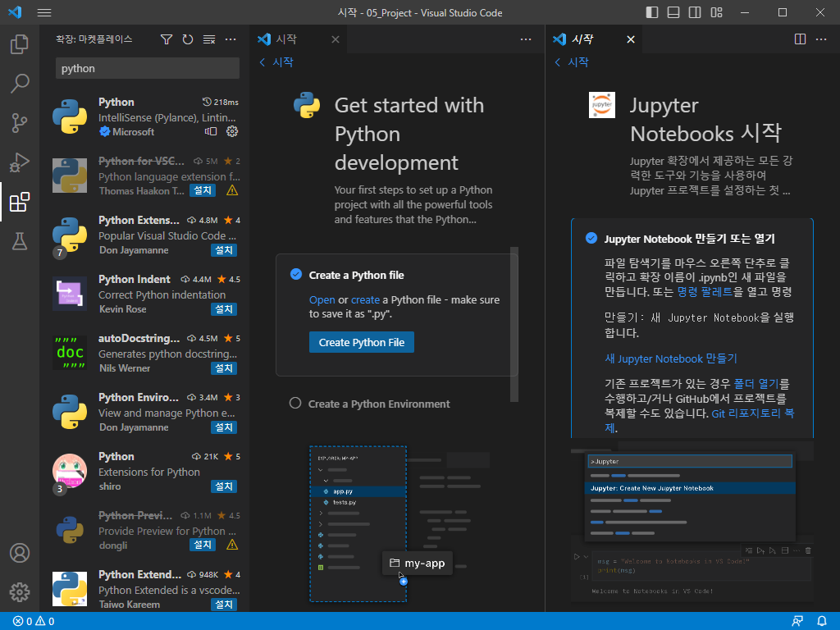Click 'Get started with Python development' heading
The height and width of the screenshot is (630, 840).
point(409,134)
